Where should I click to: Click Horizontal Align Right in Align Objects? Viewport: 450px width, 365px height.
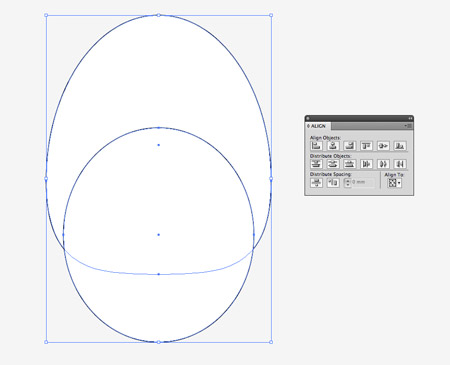point(350,146)
